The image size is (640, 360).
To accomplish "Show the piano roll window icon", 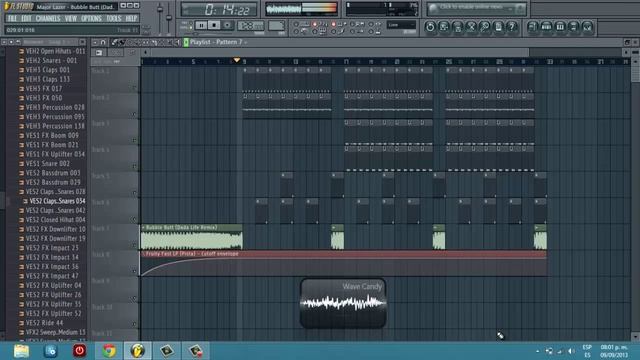I will (560, 27).
